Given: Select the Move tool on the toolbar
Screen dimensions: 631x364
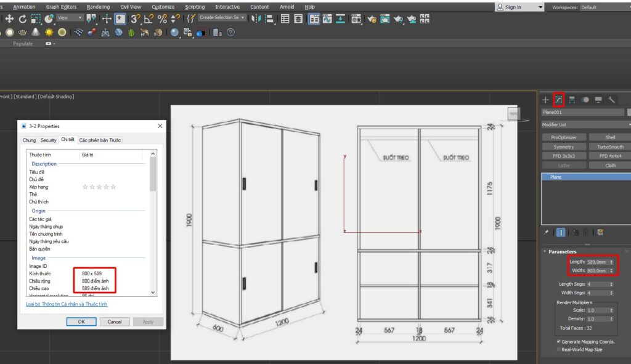Looking at the screenshot, I should point(10,19).
